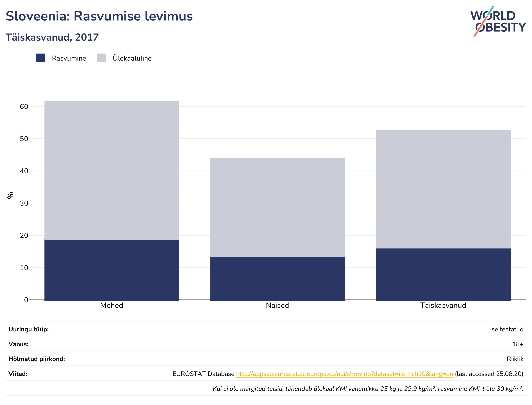This screenshot has width=532, height=405.
Task: Click '(last accessed 25.08.20)' text
Action: tap(489, 374)
